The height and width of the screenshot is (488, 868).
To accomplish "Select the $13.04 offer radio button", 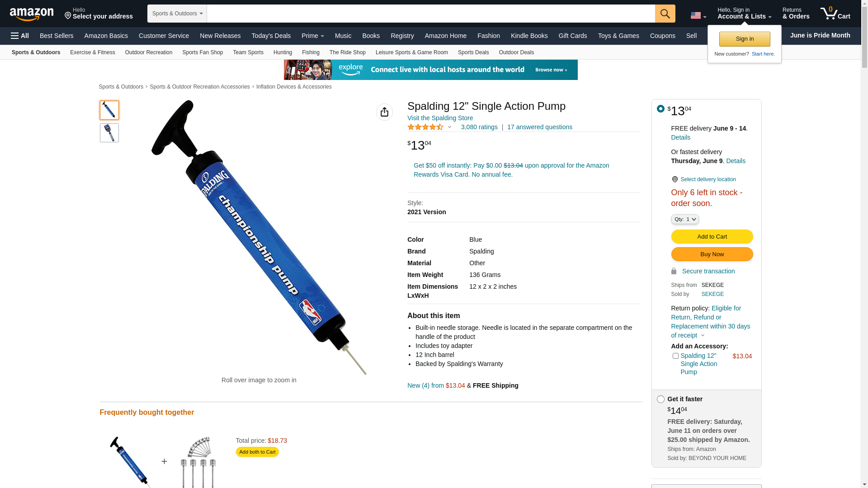I will (x=660, y=108).
